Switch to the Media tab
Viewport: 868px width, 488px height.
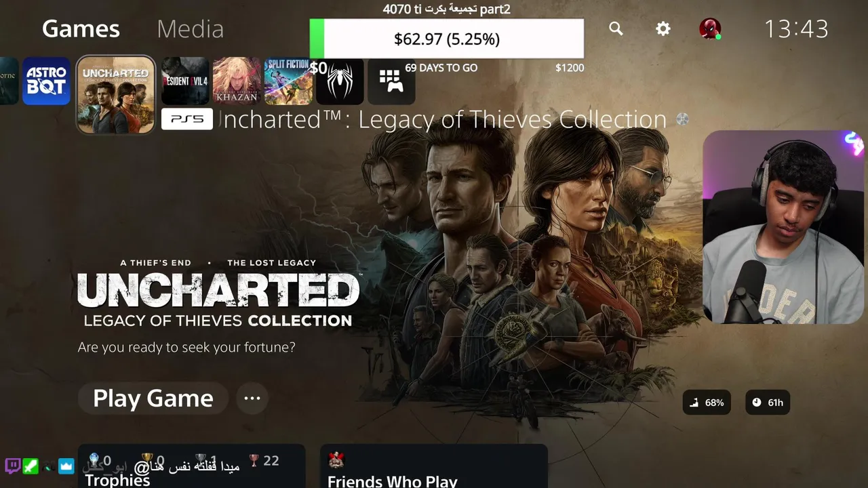click(190, 29)
